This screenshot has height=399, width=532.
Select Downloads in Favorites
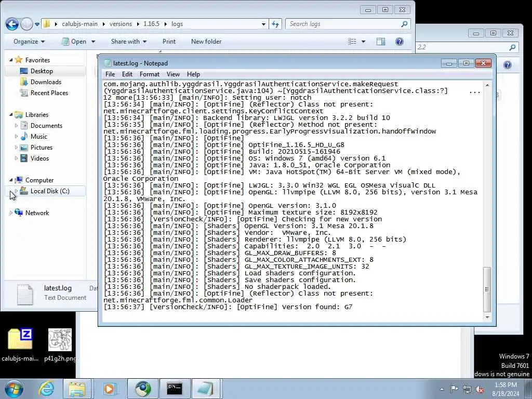46,82
